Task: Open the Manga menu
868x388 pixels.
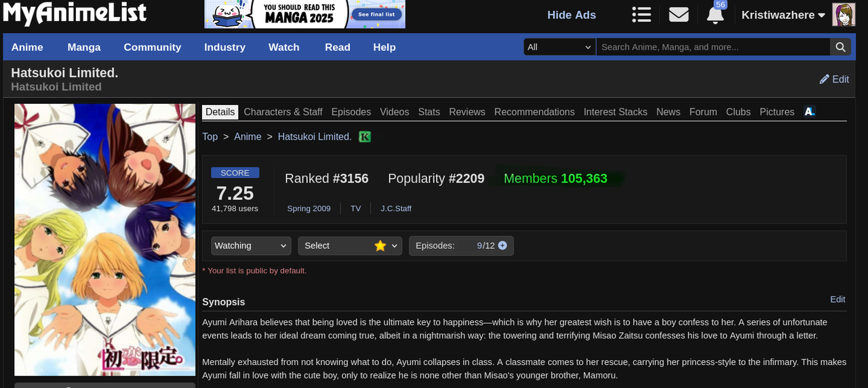Action: coord(84,47)
